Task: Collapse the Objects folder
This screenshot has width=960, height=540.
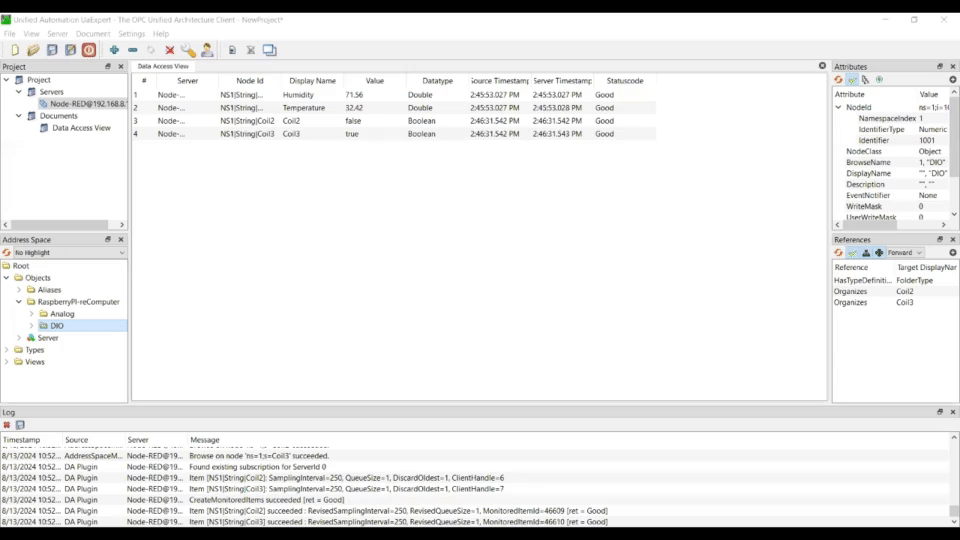Action: [x=7, y=278]
